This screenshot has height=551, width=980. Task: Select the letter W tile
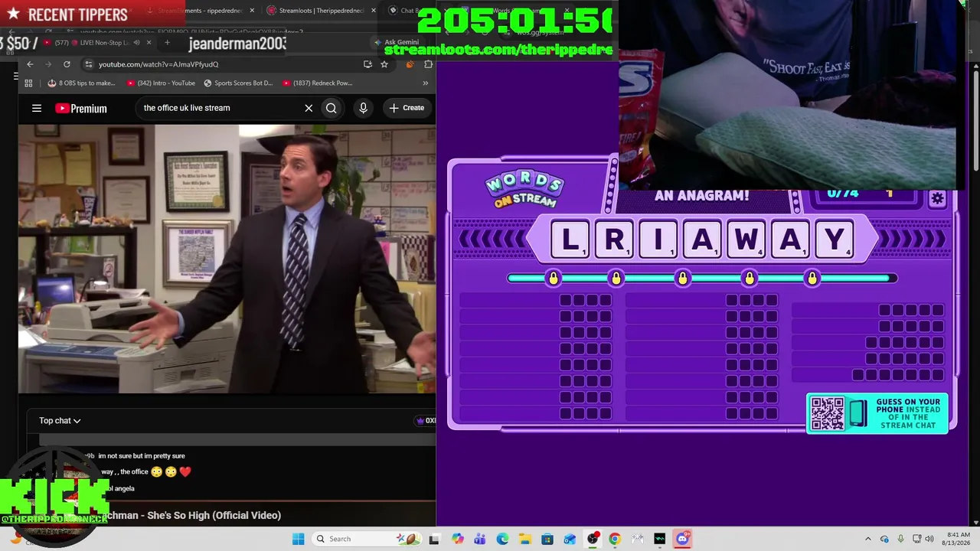[x=746, y=240]
